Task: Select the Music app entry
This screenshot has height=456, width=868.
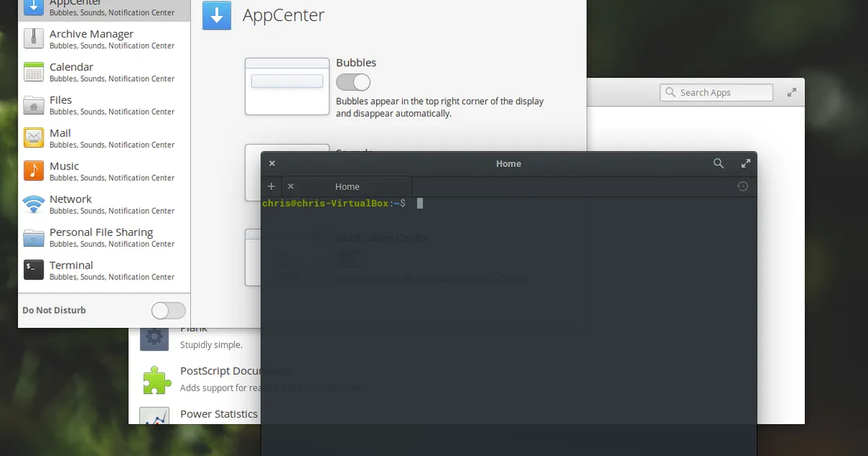Action: (x=104, y=171)
